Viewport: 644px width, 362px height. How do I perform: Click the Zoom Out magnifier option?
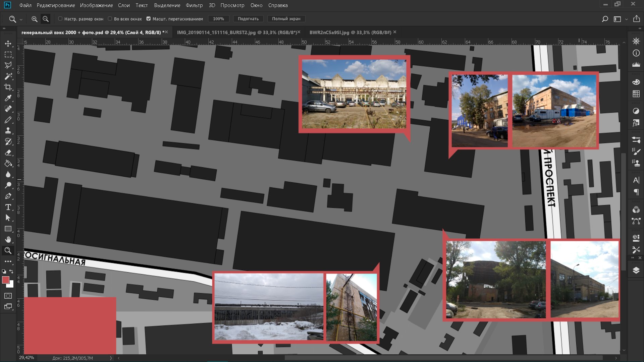46,19
